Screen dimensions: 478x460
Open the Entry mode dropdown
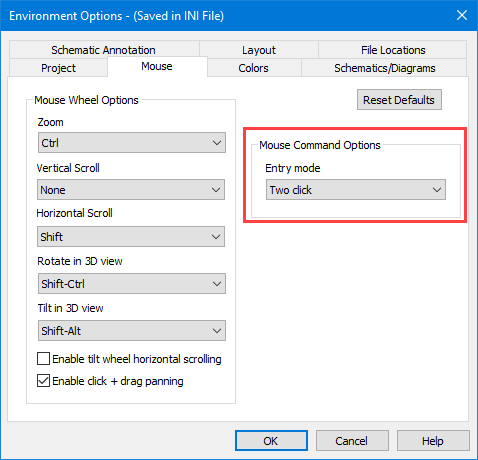point(356,190)
